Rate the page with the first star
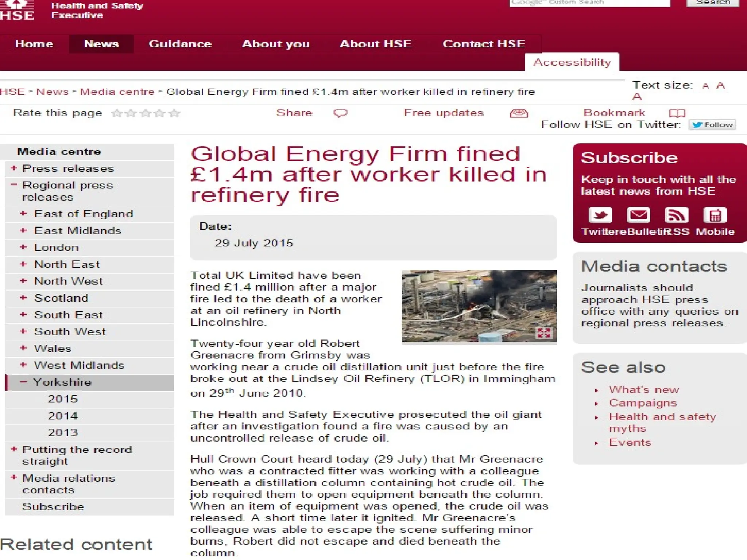Image resolution: width=747 pixels, height=560 pixels. point(116,113)
